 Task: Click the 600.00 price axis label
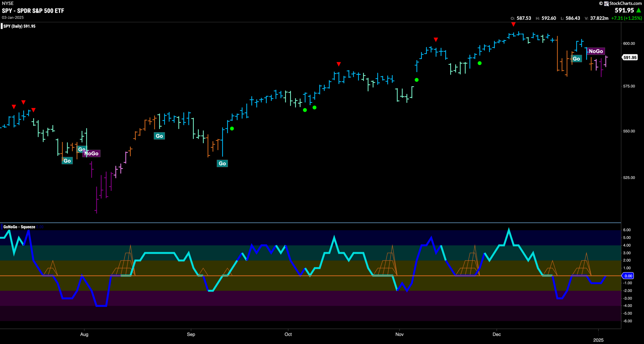pos(629,44)
